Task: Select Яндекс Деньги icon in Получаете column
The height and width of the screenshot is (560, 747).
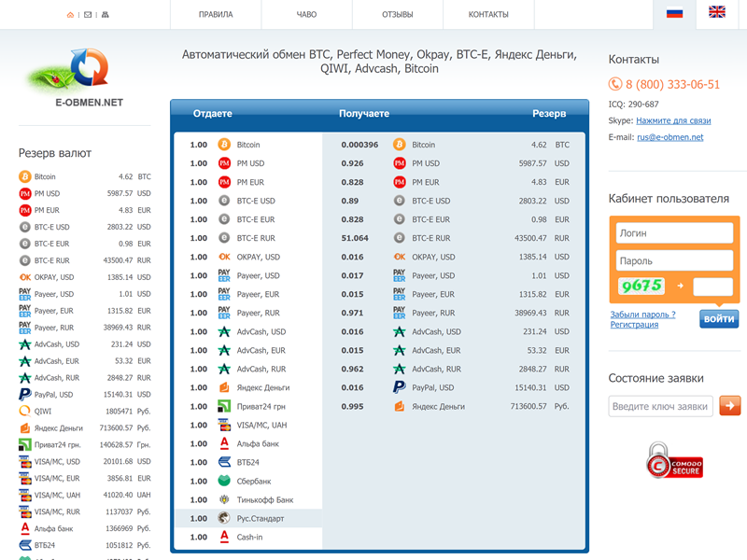Action: pyautogui.click(x=400, y=406)
